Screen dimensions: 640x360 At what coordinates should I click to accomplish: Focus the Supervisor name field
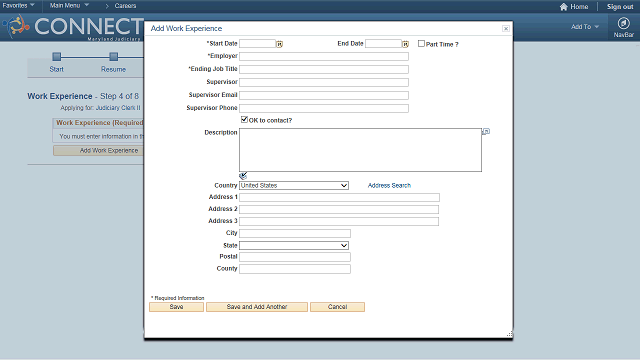[324, 82]
